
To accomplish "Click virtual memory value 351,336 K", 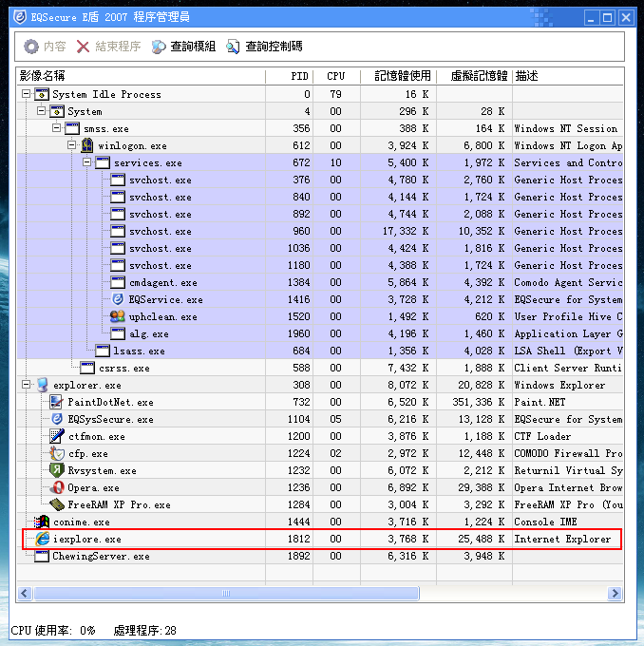I will 479,402.
